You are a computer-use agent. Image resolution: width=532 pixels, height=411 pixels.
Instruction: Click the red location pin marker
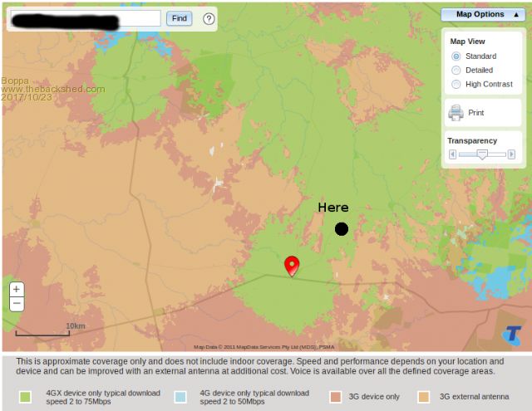(292, 265)
